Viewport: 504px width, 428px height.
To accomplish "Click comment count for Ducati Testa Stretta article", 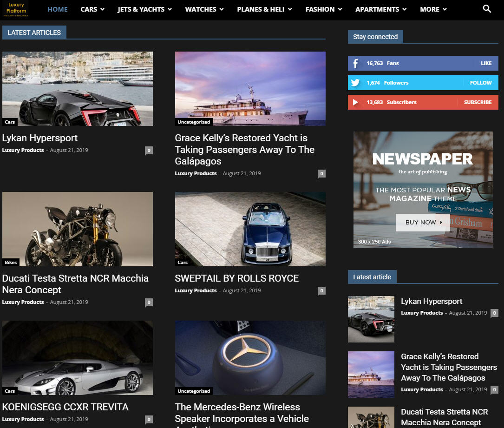I will 149,303.
